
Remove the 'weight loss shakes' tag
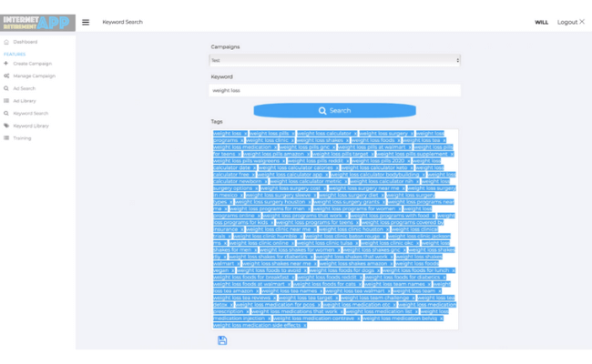point(347,140)
